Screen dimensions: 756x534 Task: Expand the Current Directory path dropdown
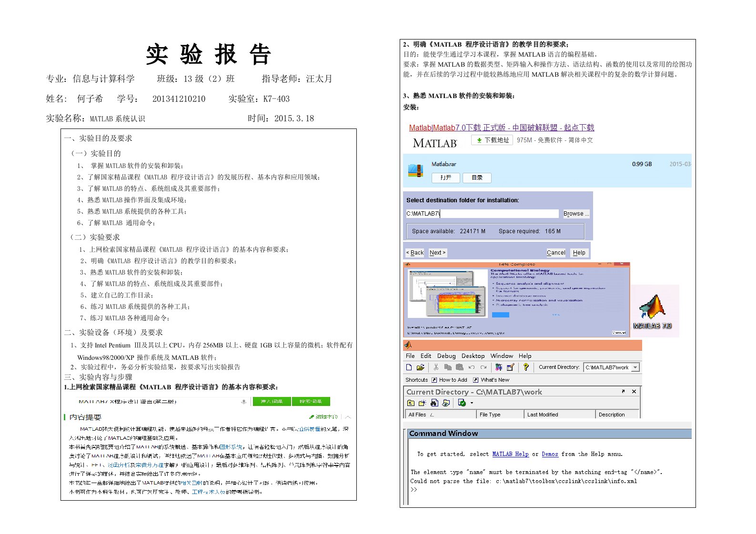(x=635, y=367)
